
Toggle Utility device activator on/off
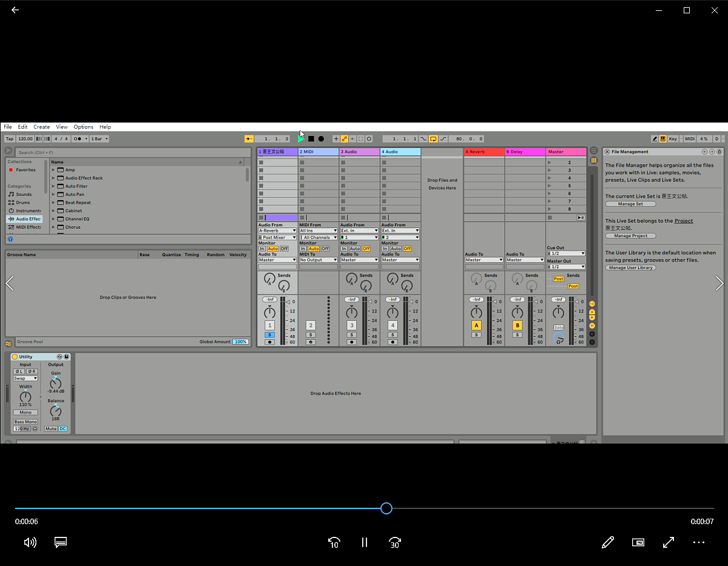(15, 357)
